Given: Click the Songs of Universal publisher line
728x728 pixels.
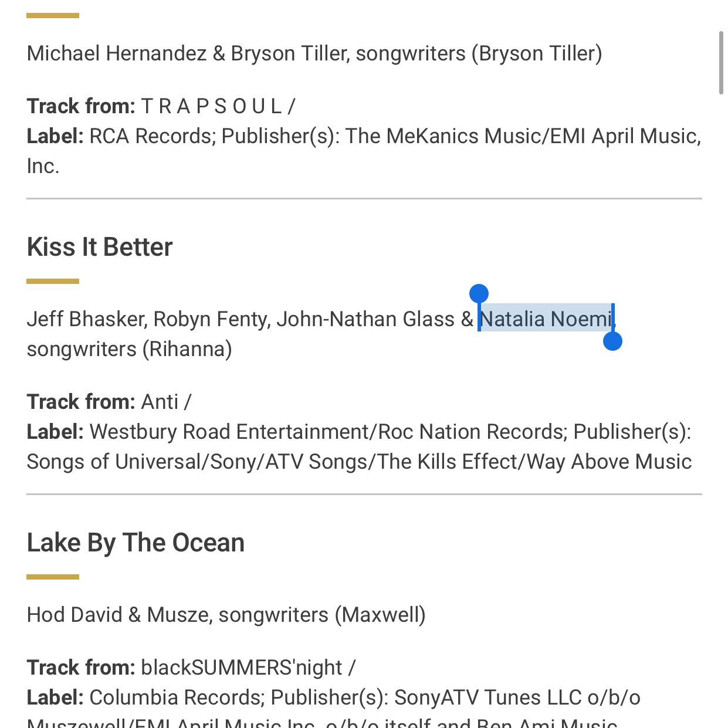Looking at the screenshot, I should pos(359,462).
